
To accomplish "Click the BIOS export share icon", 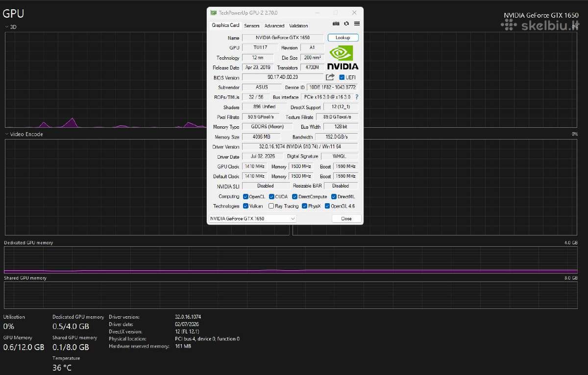I will coord(330,77).
